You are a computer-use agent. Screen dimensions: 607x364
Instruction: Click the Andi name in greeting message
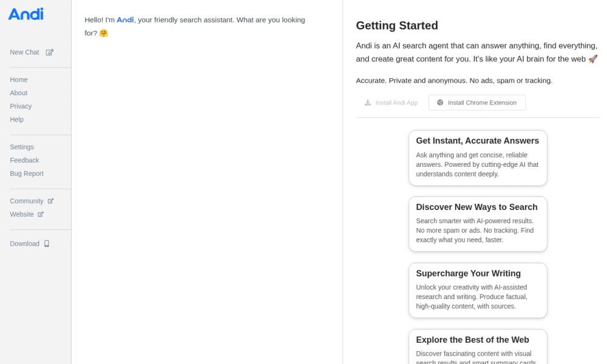coord(125,20)
